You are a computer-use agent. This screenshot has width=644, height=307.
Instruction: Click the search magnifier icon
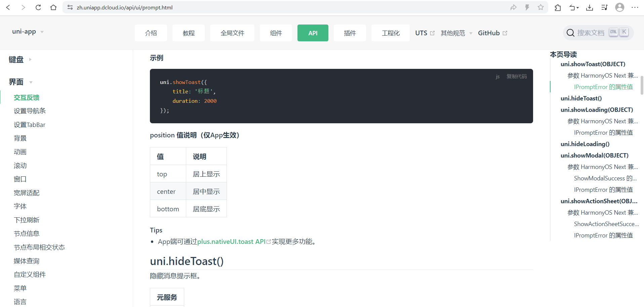(x=570, y=33)
